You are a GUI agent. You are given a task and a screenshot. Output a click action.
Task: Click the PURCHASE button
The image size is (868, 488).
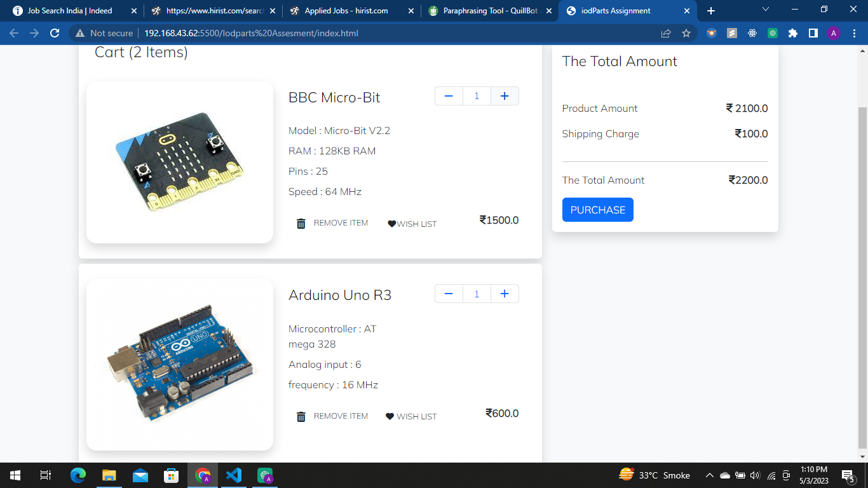coord(597,210)
